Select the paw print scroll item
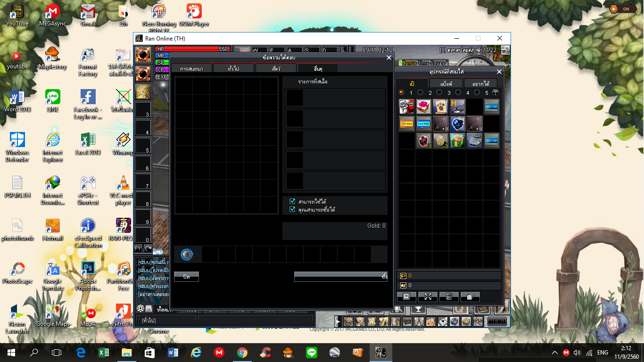The width and height of the screenshot is (644, 362). (x=440, y=107)
